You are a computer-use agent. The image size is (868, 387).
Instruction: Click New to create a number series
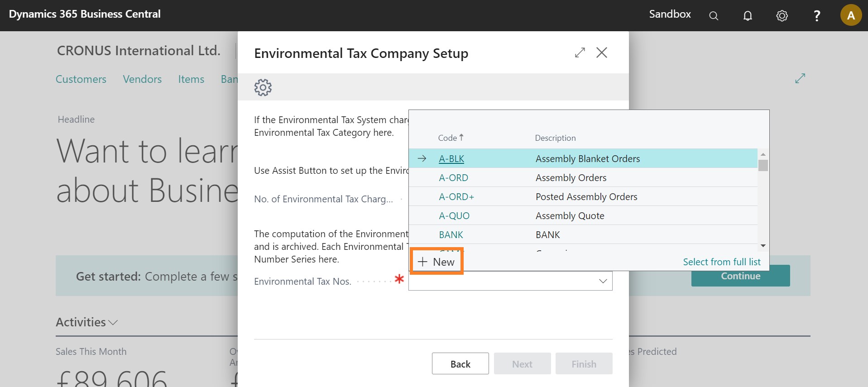pos(436,262)
